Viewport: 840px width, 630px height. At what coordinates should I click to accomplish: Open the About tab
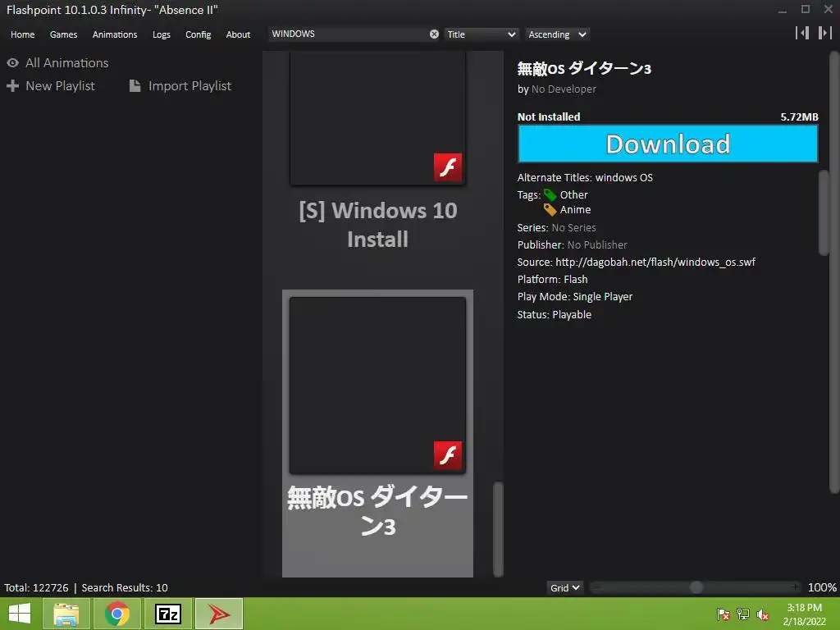[x=238, y=34]
